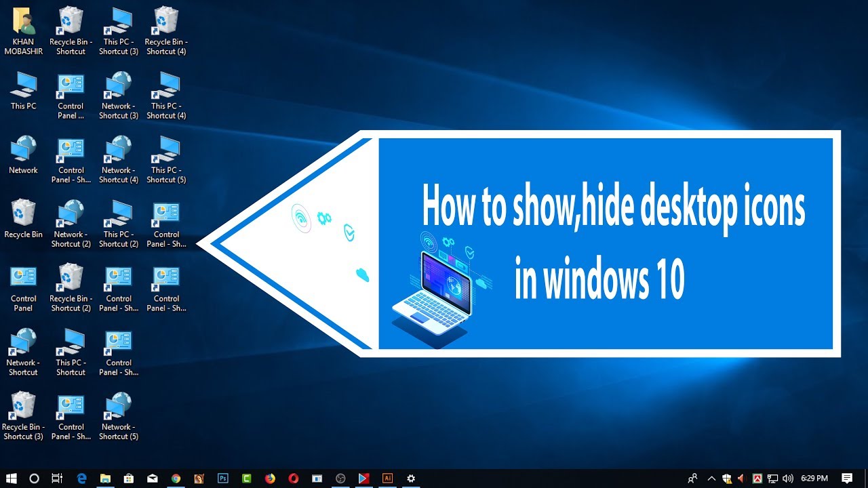Open the white window app beside Opera
The image size is (868, 488).
(x=317, y=478)
